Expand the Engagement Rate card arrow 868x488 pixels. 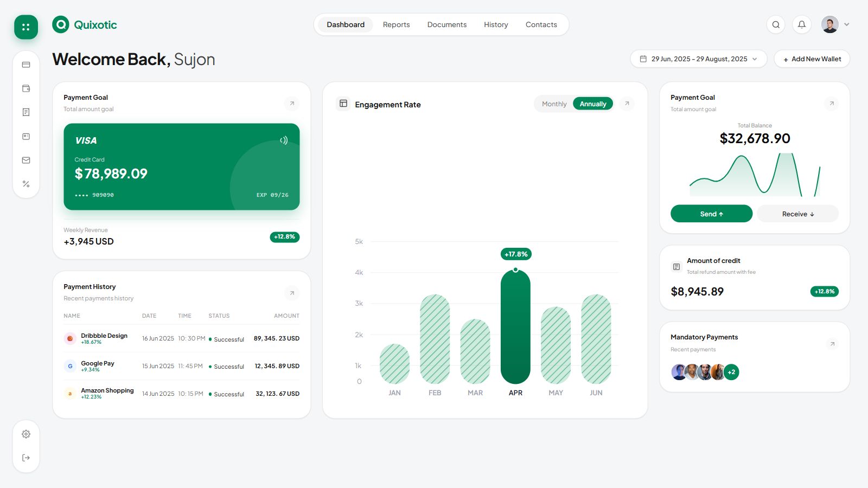point(627,104)
